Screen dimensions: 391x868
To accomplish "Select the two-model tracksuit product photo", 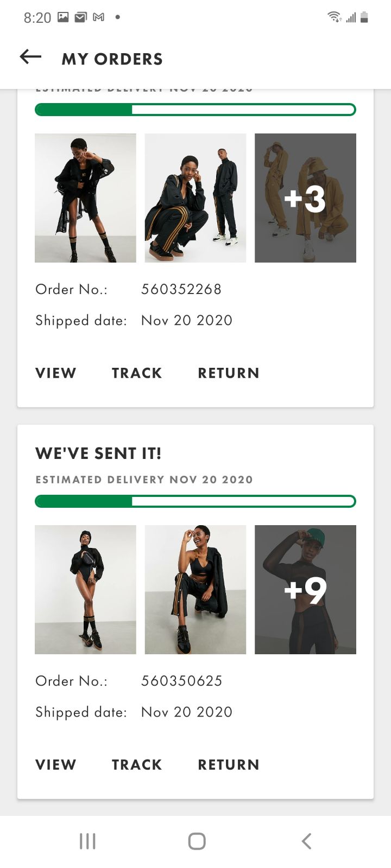I will click(195, 198).
